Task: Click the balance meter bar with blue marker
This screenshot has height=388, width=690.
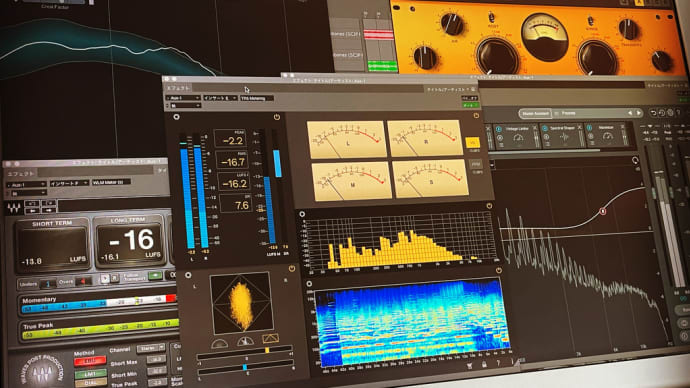Action: [x=246, y=368]
